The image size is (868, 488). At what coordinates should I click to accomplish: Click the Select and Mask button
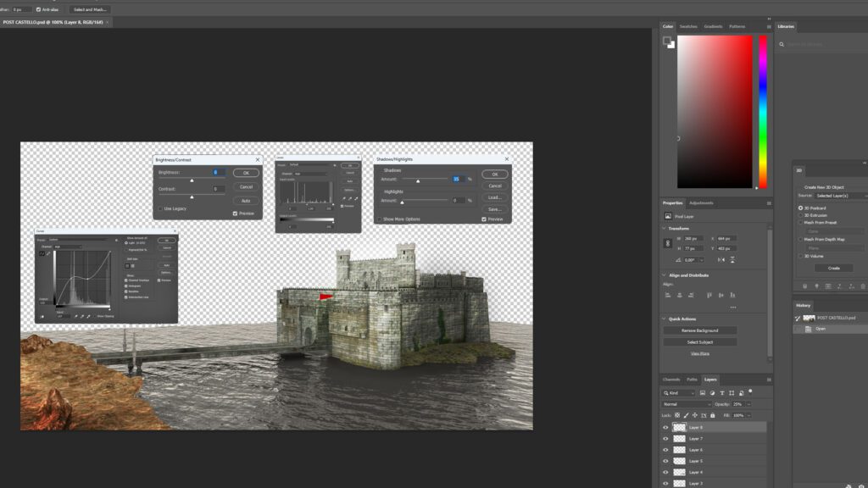90,9
